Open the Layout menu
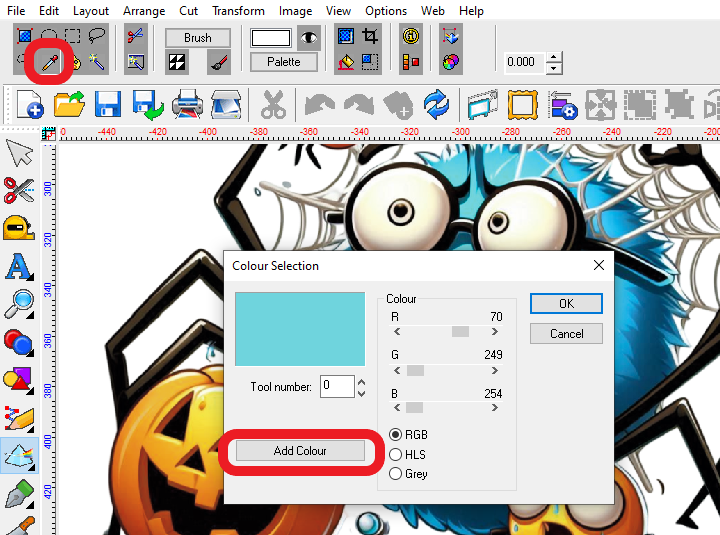This screenshot has height=535, width=720. click(90, 11)
